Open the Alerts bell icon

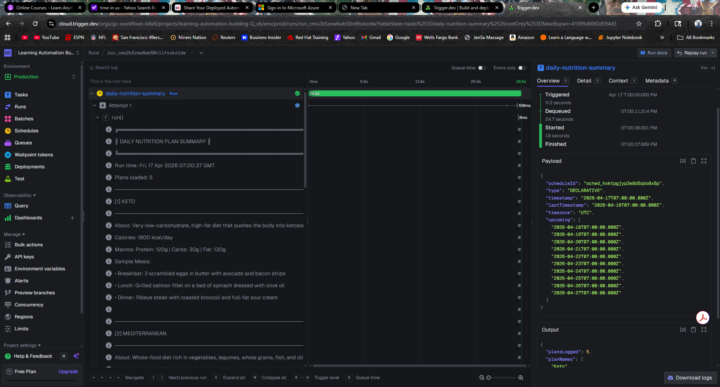[x=8, y=280]
